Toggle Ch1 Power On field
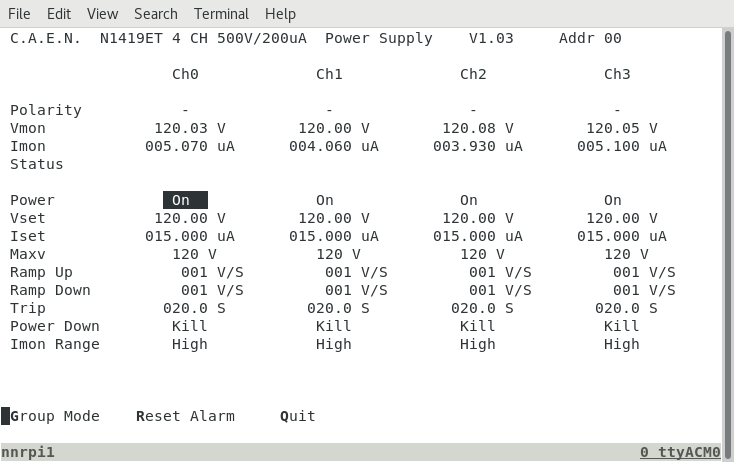The height and width of the screenshot is (462, 734). [325, 200]
